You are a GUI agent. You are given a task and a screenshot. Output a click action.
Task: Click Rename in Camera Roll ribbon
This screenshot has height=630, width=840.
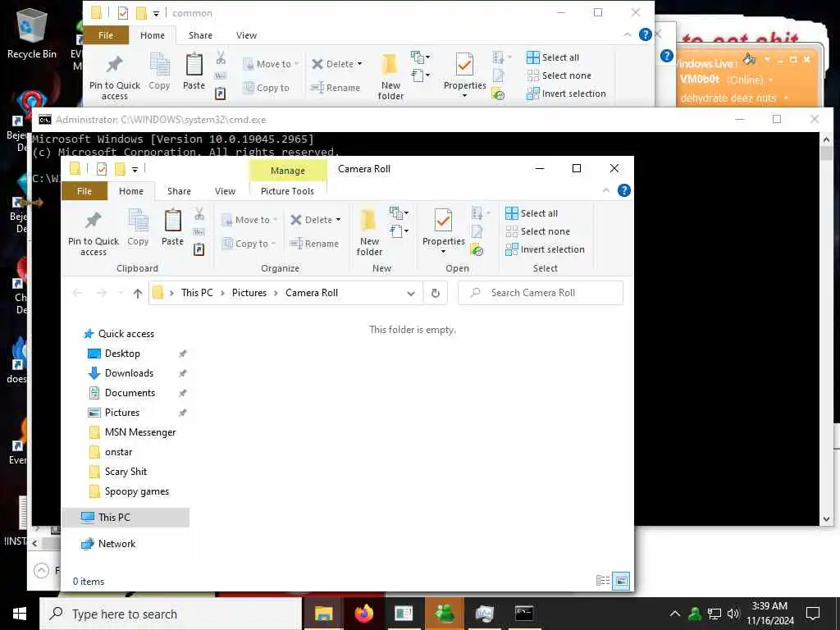click(x=314, y=244)
